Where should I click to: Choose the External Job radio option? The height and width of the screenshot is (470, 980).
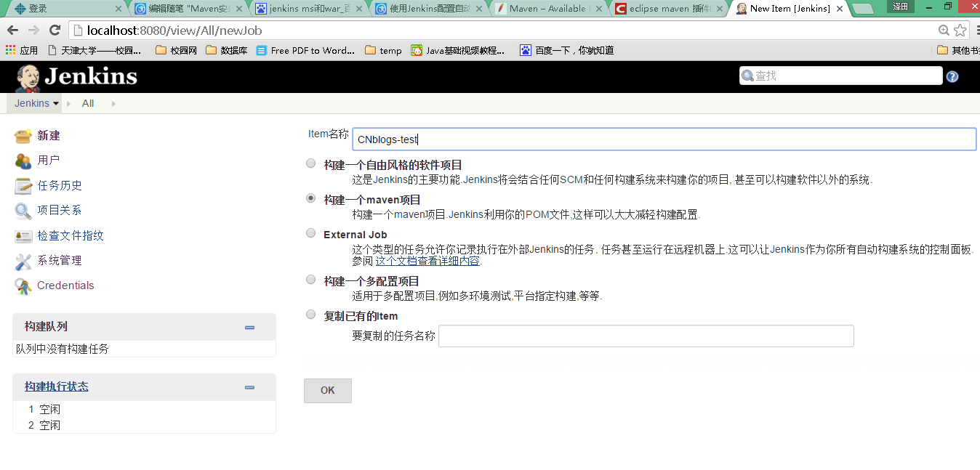311,234
